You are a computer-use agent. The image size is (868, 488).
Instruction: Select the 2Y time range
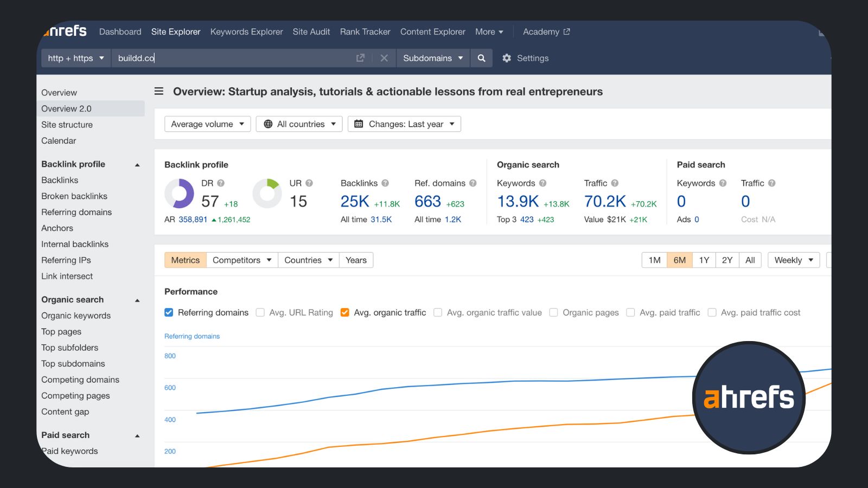727,260
